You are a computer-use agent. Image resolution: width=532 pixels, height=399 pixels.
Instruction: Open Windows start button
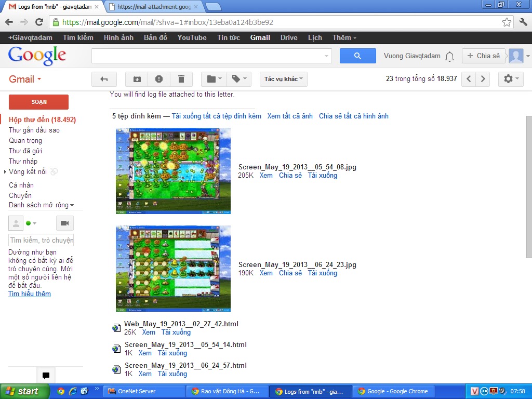point(24,391)
